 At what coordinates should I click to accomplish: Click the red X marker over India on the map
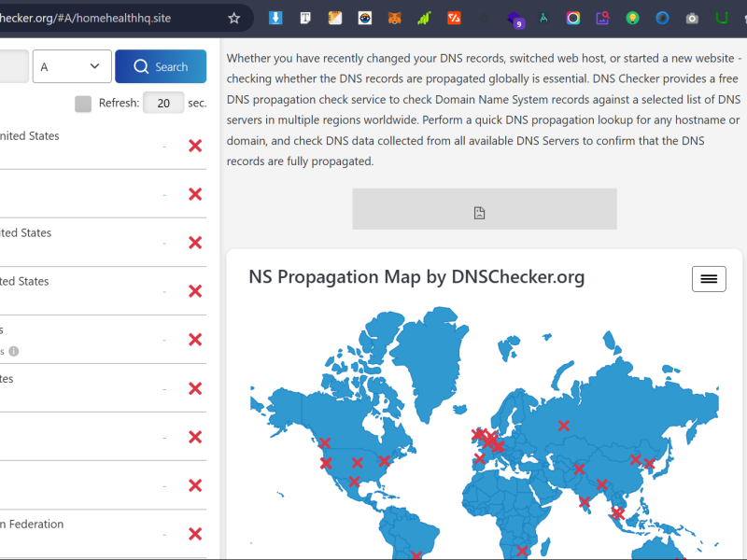pyautogui.click(x=585, y=502)
